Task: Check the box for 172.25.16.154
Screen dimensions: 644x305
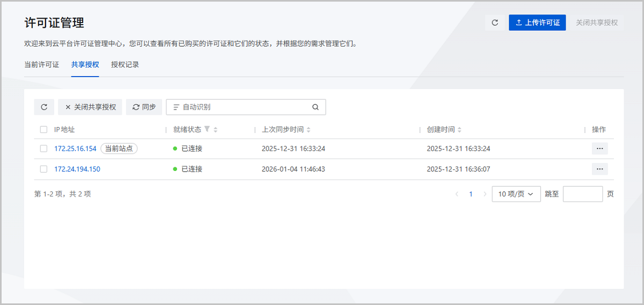Action: (43, 148)
